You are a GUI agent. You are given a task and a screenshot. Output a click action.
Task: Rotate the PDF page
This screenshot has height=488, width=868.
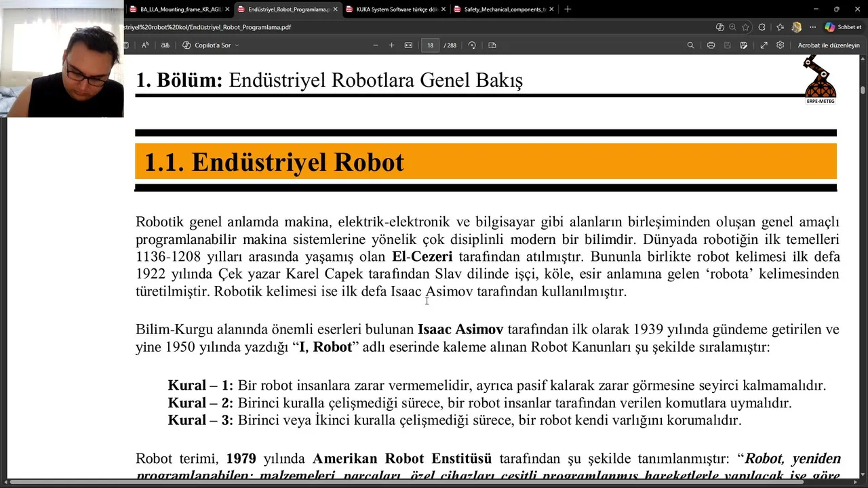pyautogui.click(x=472, y=45)
